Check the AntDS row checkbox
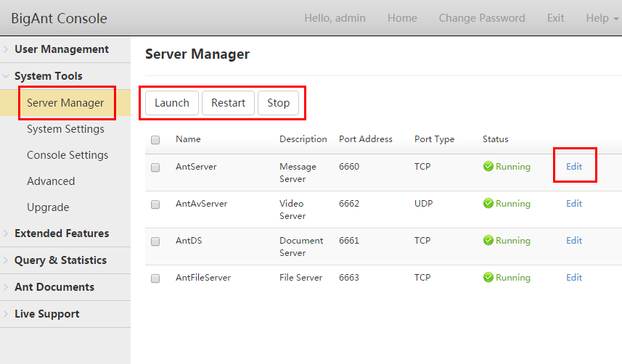Image resolution: width=622 pixels, height=364 pixels. pos(155,241)
